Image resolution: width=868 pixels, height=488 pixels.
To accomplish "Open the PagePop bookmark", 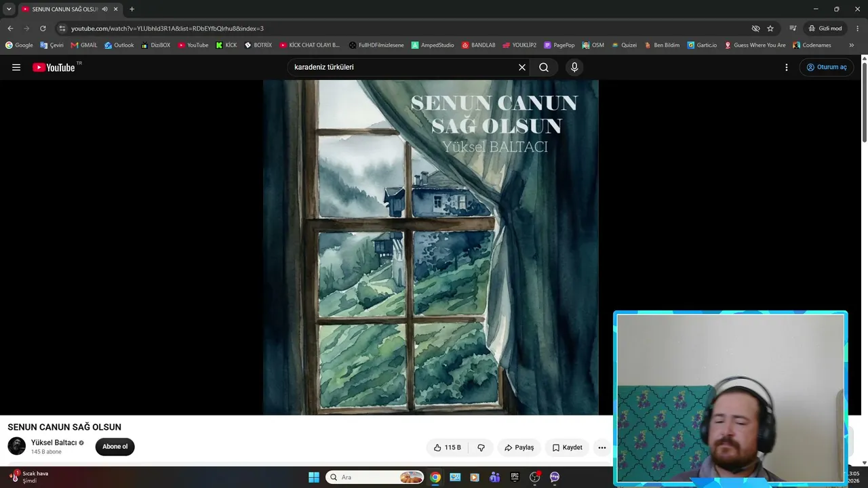I will pyautogui.click(x=559, y=45).
